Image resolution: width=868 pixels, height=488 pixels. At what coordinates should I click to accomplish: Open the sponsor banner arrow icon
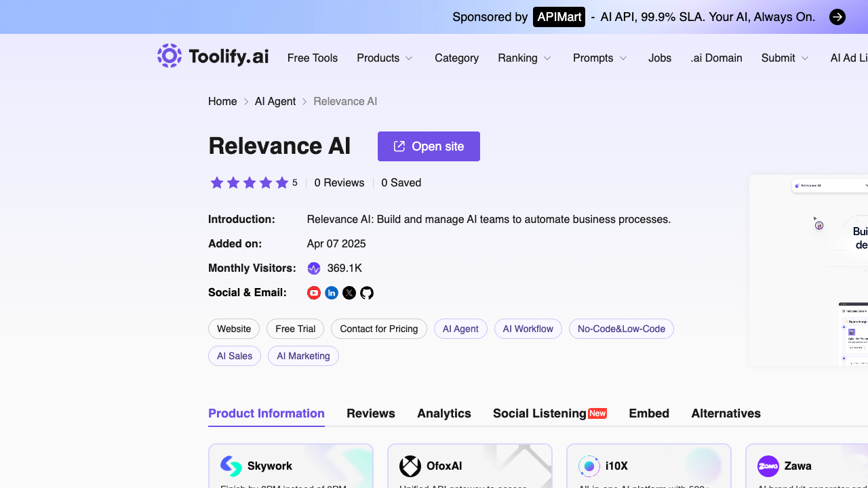click(x=837, y=17)
